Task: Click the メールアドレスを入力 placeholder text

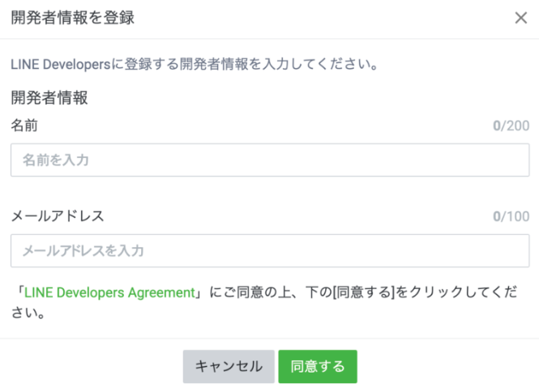Action: click(83, 251)
